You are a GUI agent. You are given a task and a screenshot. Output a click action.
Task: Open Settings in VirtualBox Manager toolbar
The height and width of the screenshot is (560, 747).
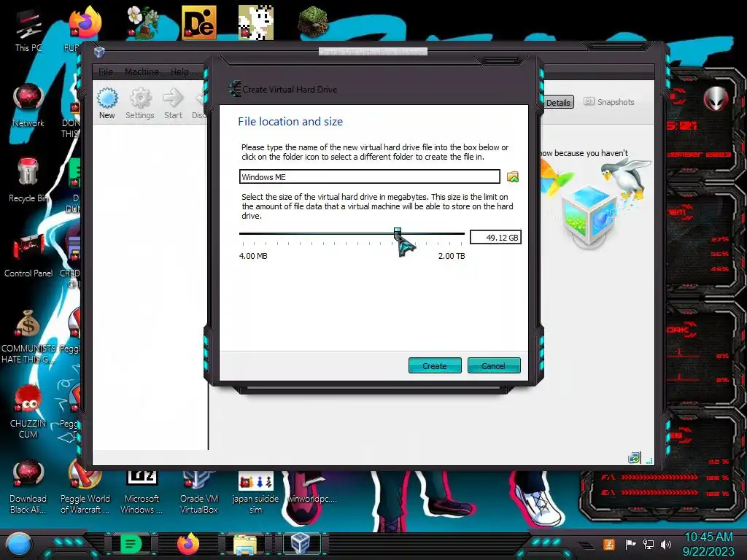(x=139, y=104)
